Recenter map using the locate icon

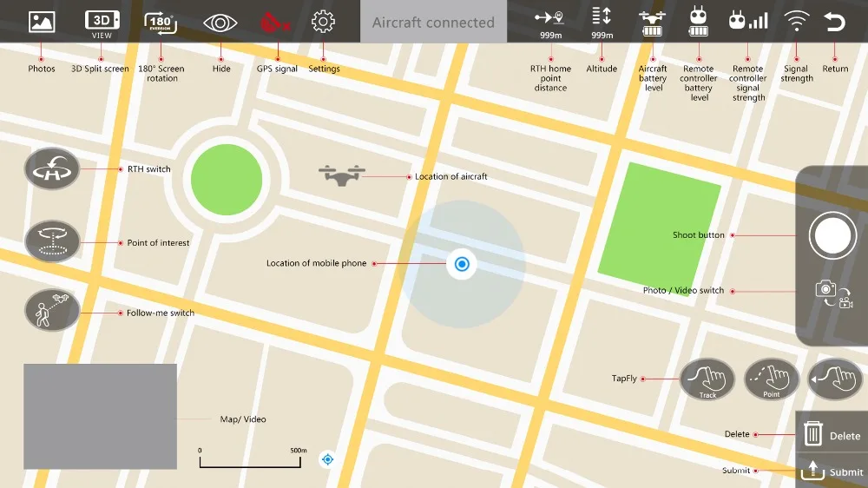[x=328, y=459]
